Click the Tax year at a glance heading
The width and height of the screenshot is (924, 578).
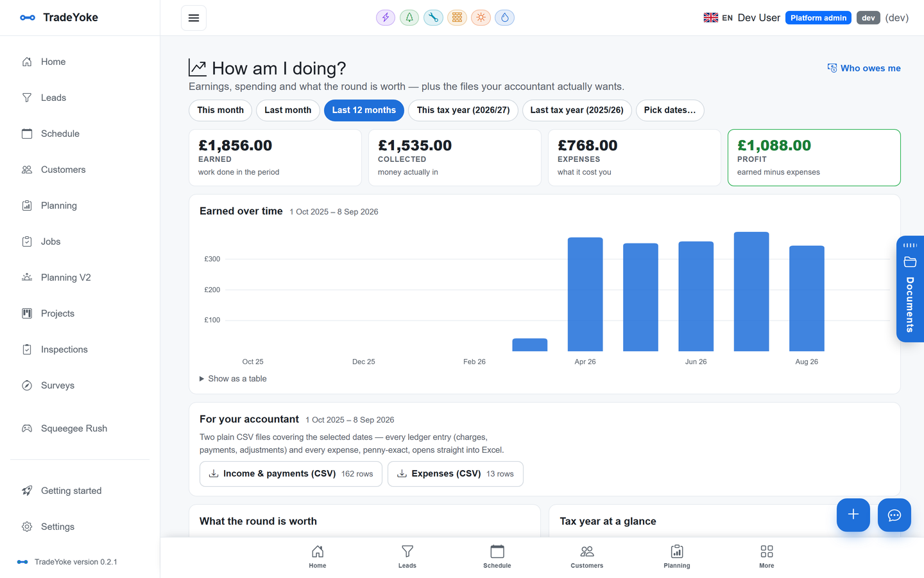tap(608, 521)
